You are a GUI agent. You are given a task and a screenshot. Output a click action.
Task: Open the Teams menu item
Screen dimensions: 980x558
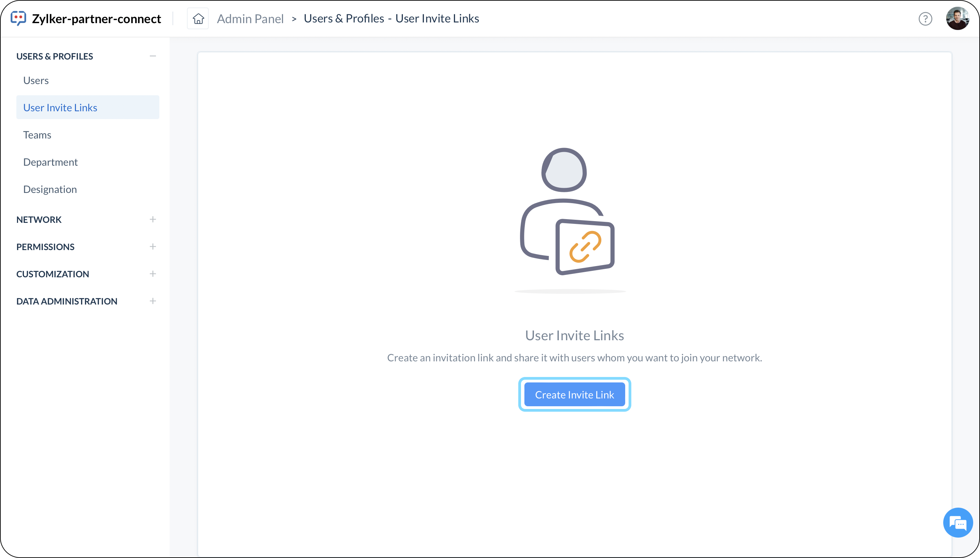pos(88,135)
